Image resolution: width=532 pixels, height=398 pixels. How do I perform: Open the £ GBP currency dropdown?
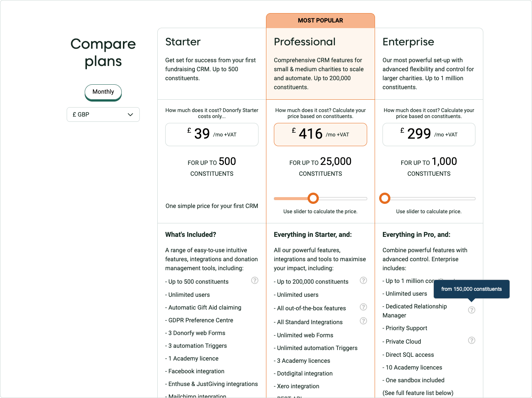click(x=103, y=115)
